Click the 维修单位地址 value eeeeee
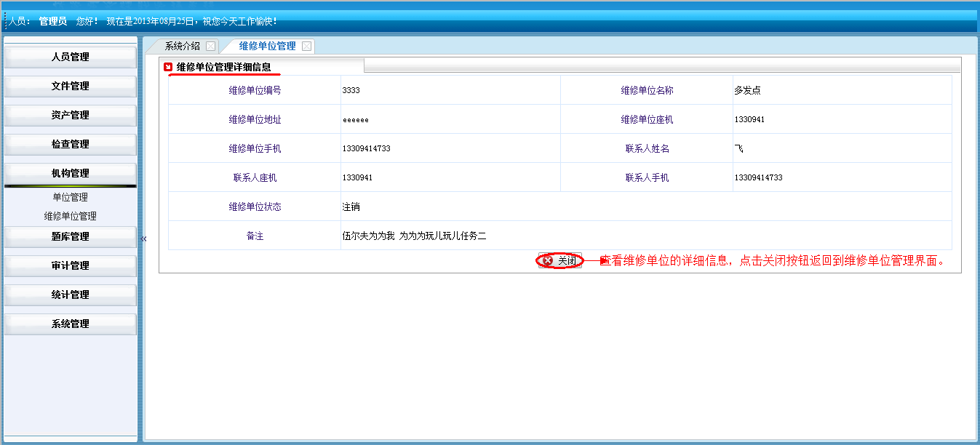This screenshot has width=980, height=445. [355, 120]
